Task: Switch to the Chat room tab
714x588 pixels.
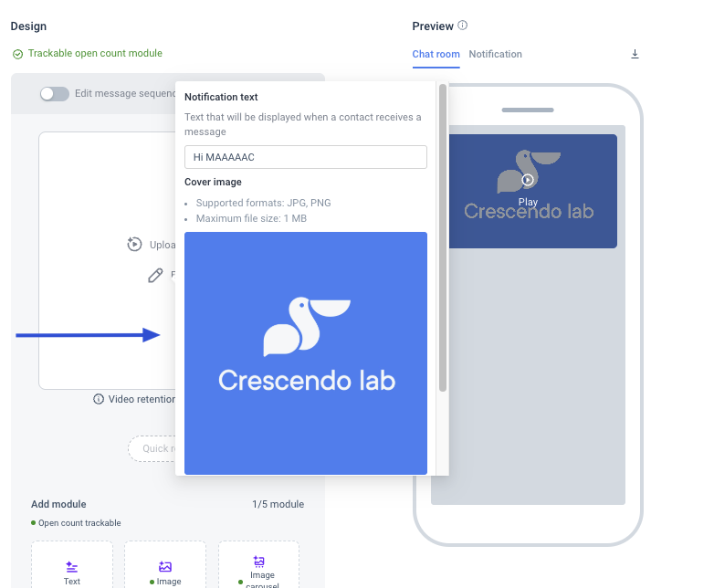Action: click(x=436, y=54)
